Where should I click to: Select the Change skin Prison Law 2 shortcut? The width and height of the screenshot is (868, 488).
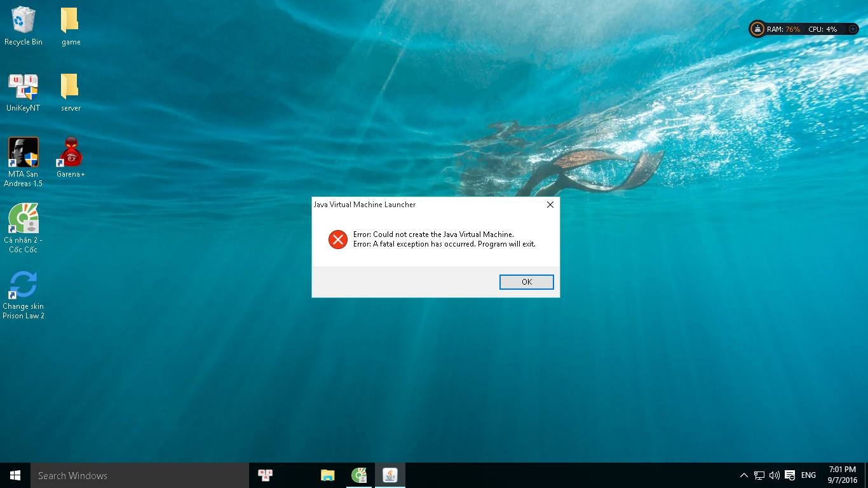(24, 295)
